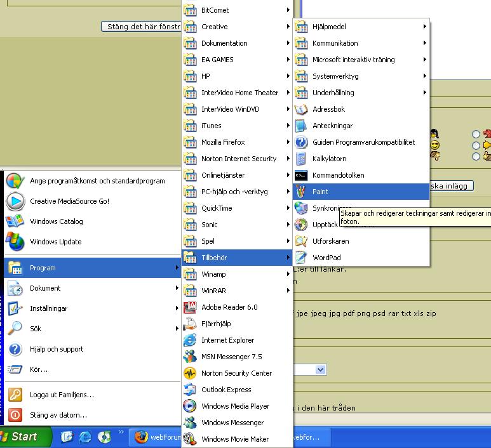Select the second emoticon radio button
Screen dimensions: 491x448
[476, 145]
